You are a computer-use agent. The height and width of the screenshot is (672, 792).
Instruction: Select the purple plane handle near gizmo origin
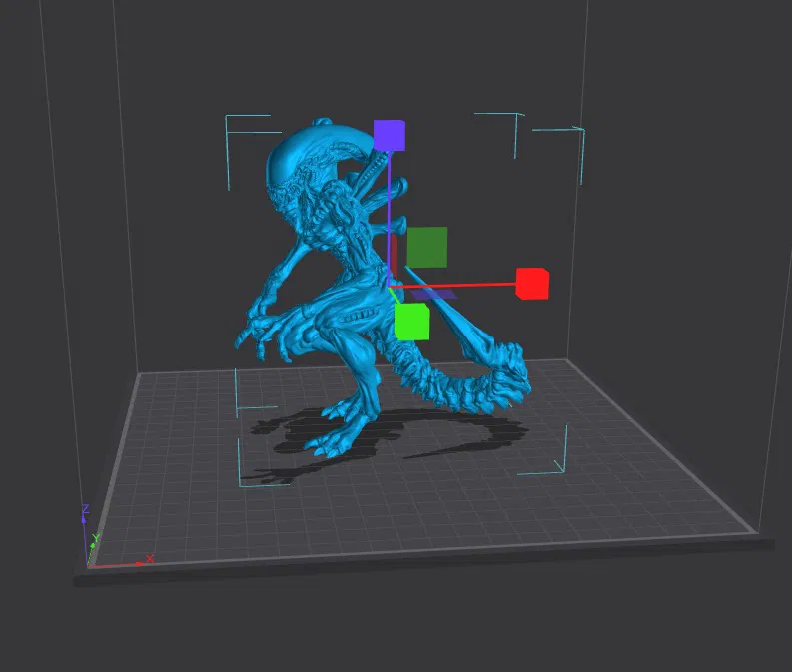click(433, 293)
